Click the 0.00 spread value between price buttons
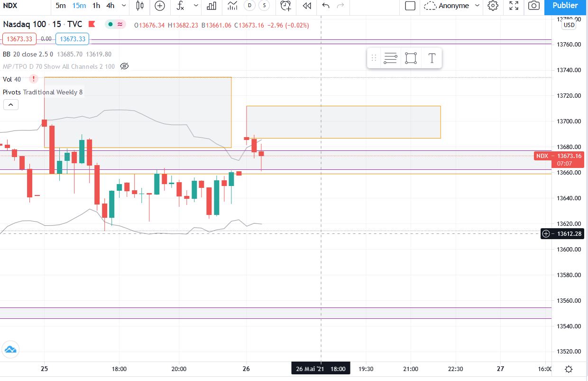This screenshot has width=588, height=381. pos(46,39)
